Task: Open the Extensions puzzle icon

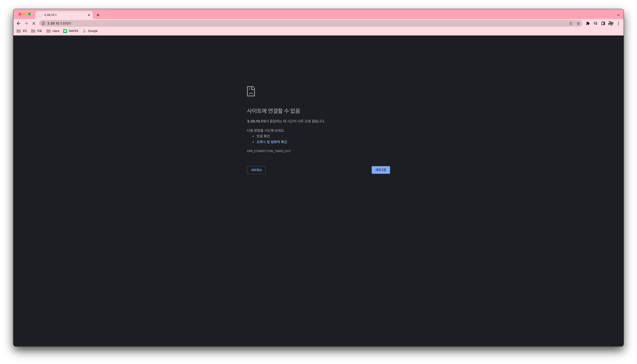Action: point(588,23)
